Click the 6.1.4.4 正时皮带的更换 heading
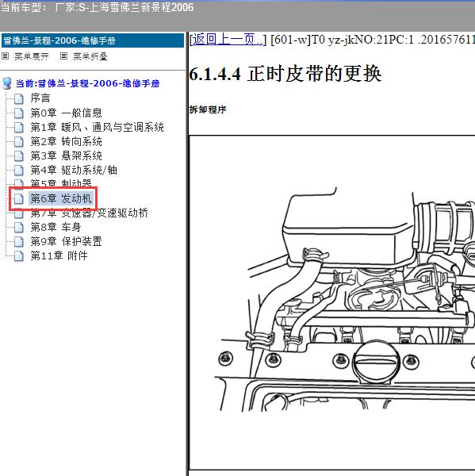 [285, 74]
